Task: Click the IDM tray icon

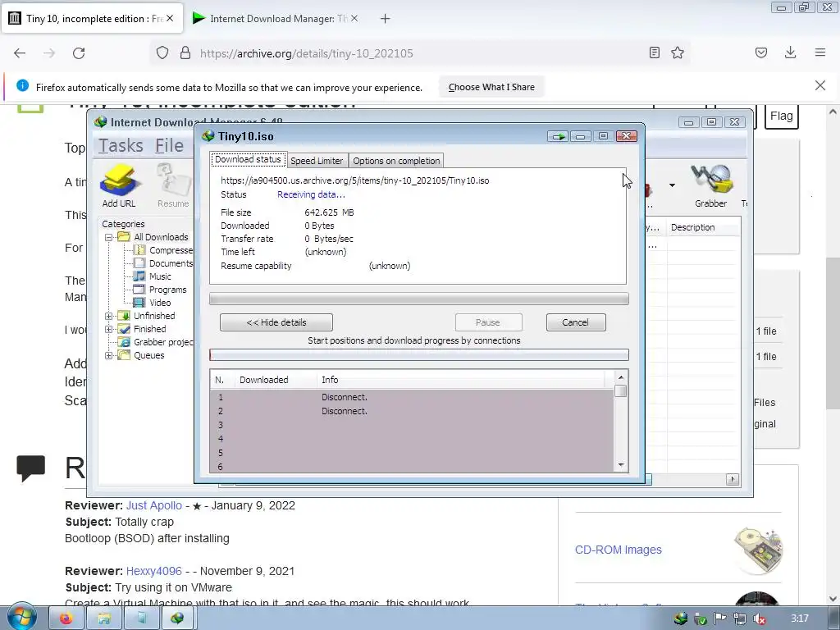Action: tap(681, 619)
